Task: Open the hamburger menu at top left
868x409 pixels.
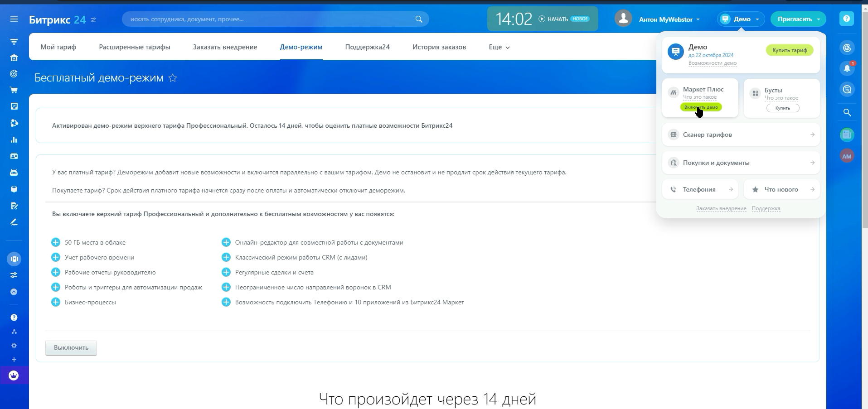Action: [x=14, y=19]
